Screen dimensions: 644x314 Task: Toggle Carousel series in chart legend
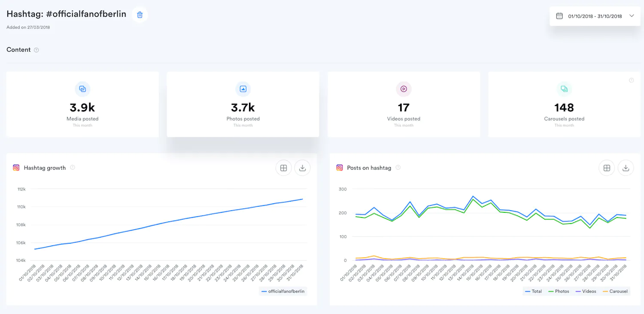click(614, 291)
